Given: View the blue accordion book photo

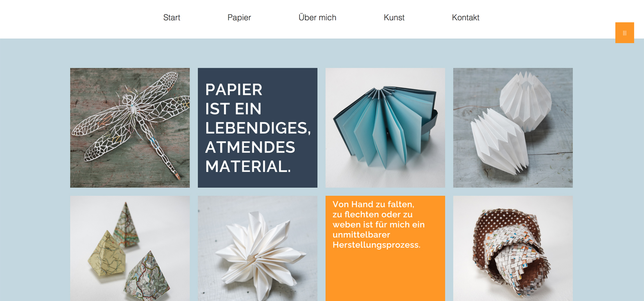Looking at the screenshot, I should 385,128.
